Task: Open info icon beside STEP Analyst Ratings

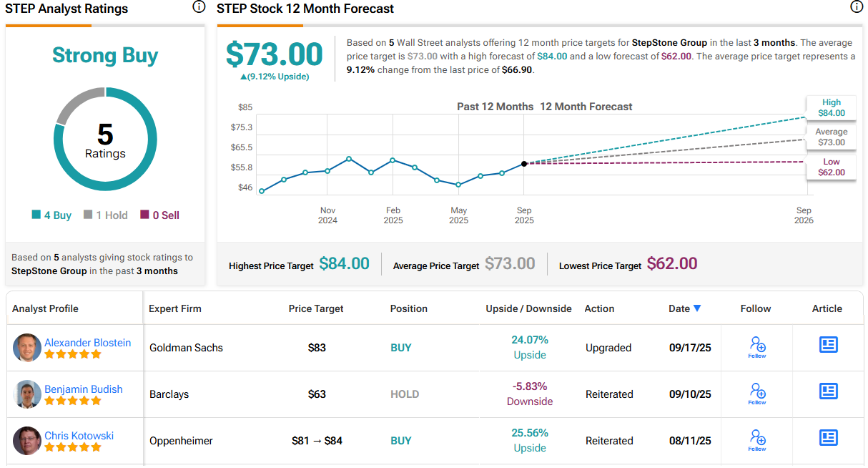Action: coord(199,7)
